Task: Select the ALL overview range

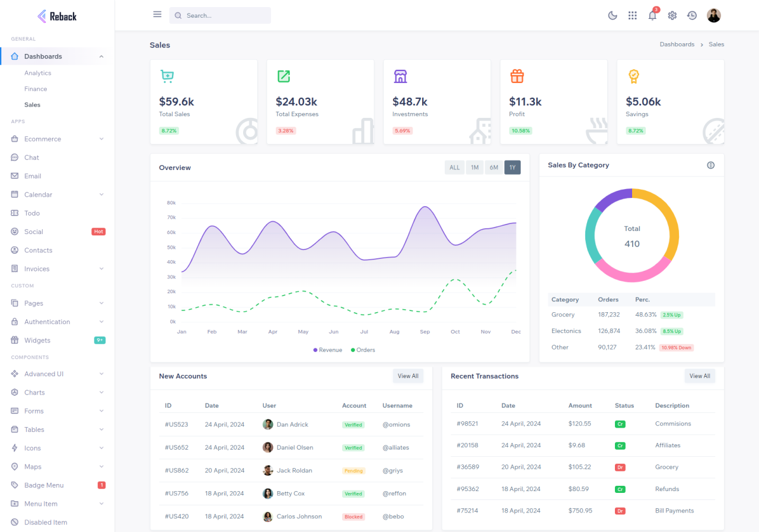Action: (x=454, y=168)
